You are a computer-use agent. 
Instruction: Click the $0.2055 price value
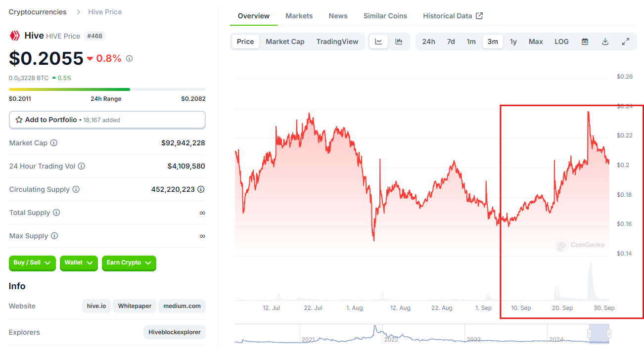(x=46, y=58)
